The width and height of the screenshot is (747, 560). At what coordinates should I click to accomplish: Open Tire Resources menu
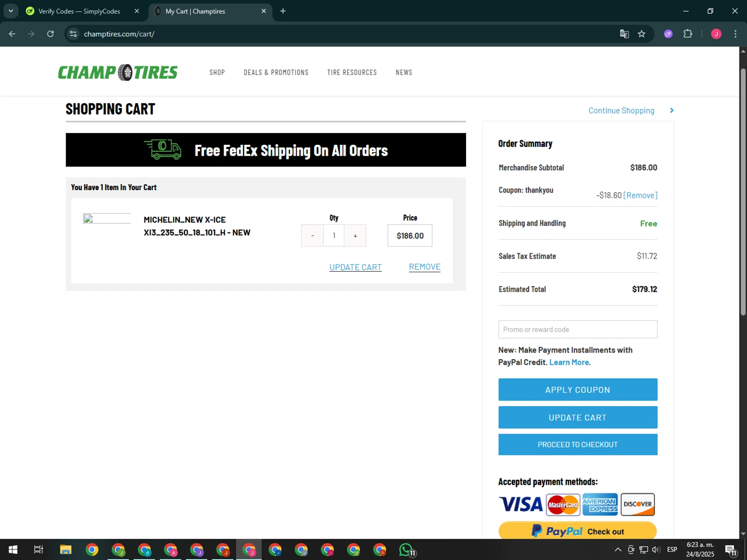pos(352,73)
